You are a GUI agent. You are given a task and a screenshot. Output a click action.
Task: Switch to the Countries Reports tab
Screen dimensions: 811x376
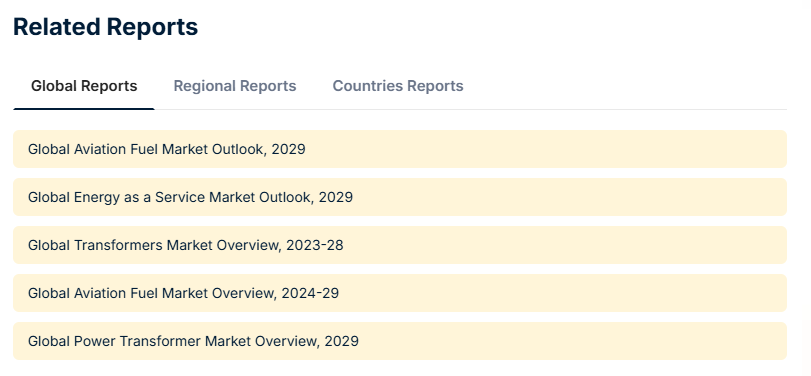pos(398,86)
